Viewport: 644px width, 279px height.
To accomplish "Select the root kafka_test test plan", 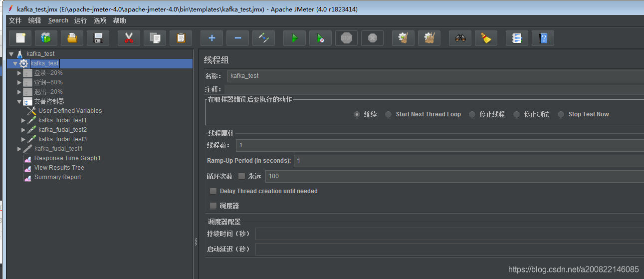I will (x=40, y=54).
